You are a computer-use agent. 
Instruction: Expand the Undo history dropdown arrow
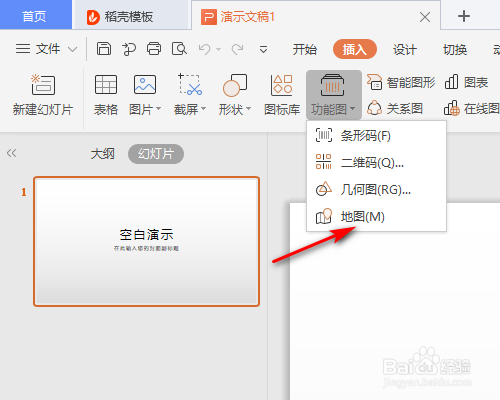(219, 50)
